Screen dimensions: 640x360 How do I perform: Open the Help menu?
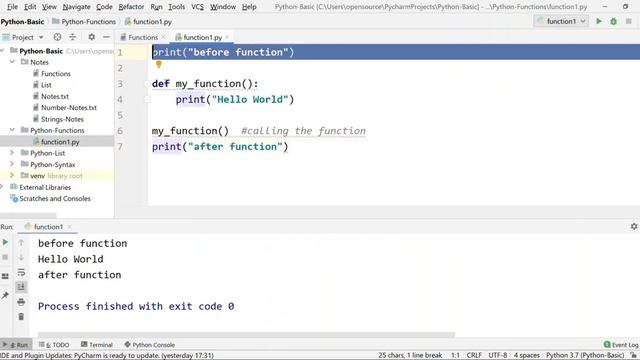point(249,7)
